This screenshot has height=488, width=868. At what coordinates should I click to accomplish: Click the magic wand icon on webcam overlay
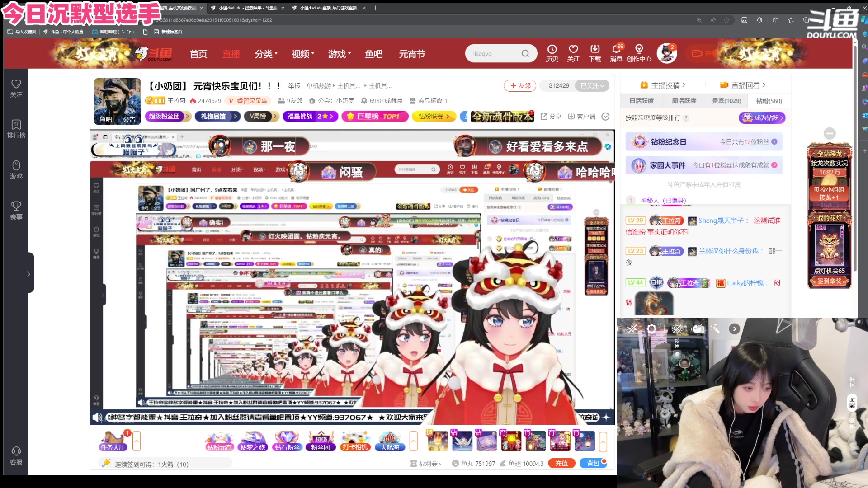tap(715, 329)
